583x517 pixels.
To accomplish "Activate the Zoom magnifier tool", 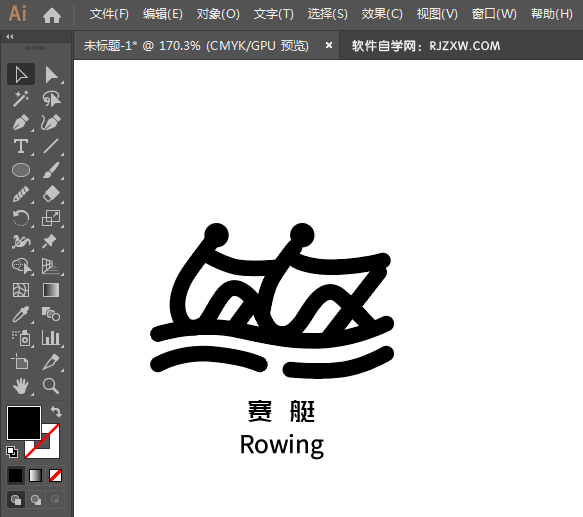I will click(51, 386).
